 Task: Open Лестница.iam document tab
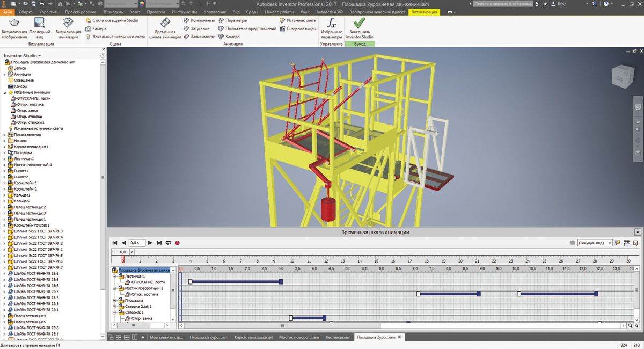pos(338,337)
